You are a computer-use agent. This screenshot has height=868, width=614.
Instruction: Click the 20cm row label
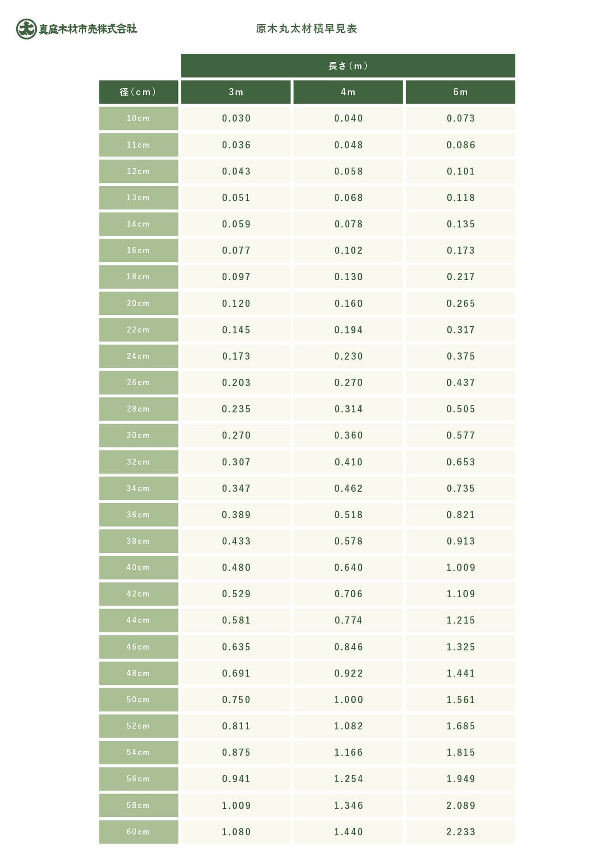coord(138,303)
